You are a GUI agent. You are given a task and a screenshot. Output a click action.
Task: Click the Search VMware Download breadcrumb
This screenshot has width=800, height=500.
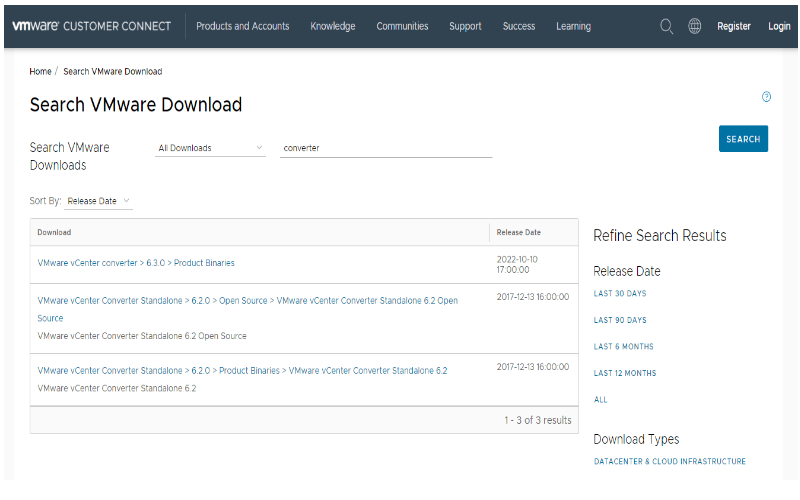pyautogui.click(x=113, y=71)
